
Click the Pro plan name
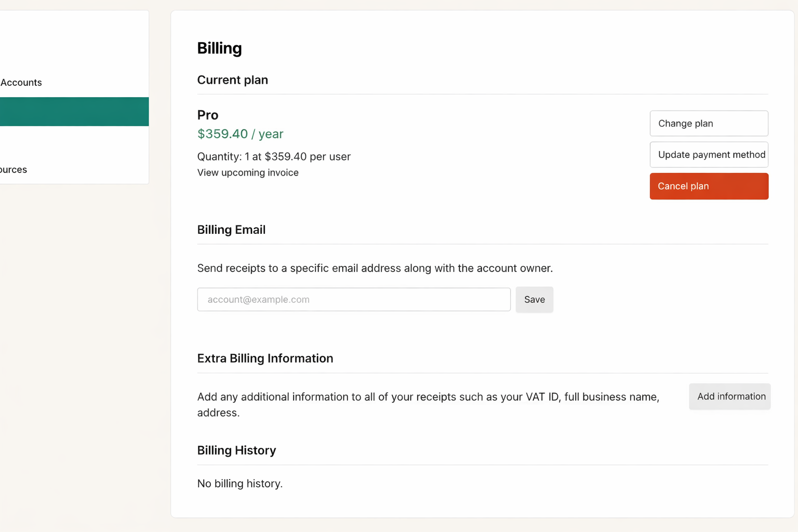coord(208,115)
